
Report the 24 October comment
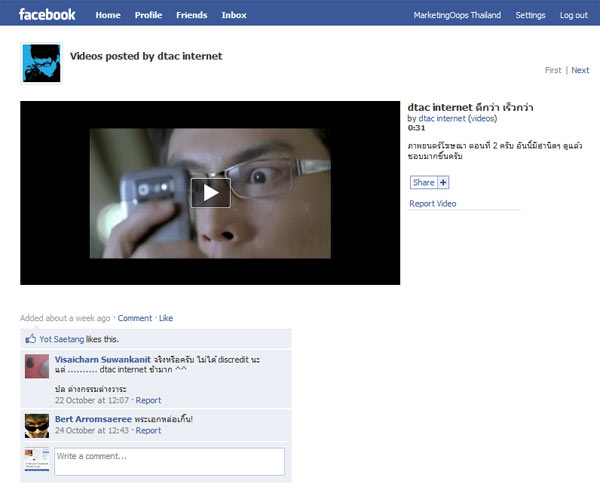[148, 431]
